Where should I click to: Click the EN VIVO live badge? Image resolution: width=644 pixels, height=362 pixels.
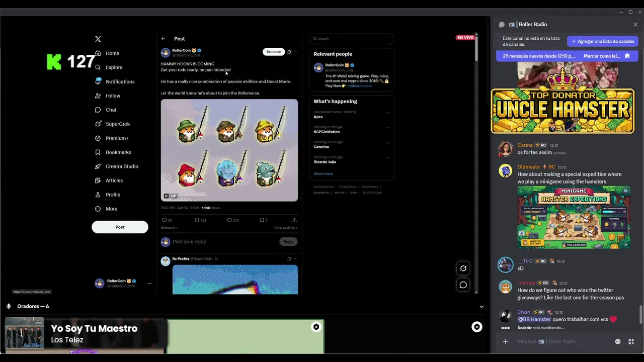(465, 38)
